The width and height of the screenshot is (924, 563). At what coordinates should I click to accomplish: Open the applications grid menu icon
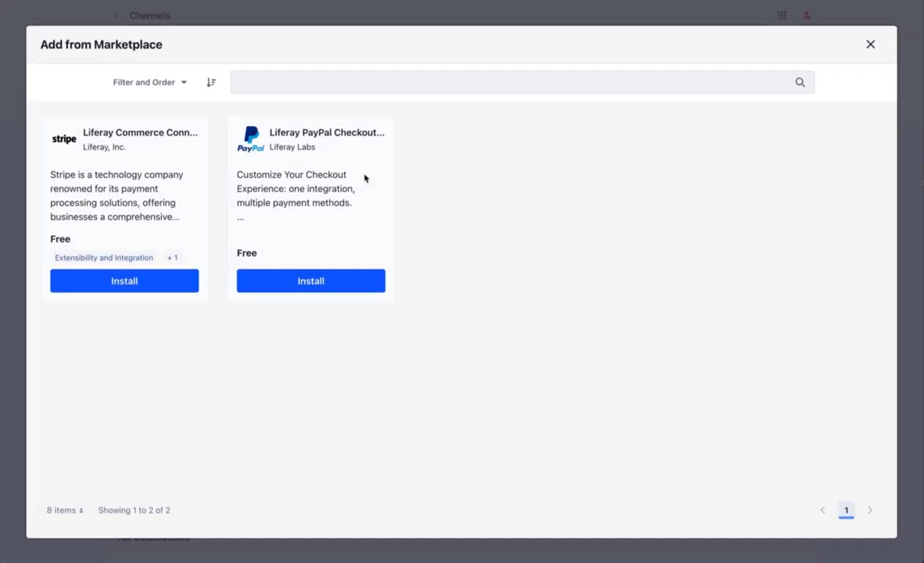pyautogui.click(x=782, y=16)
